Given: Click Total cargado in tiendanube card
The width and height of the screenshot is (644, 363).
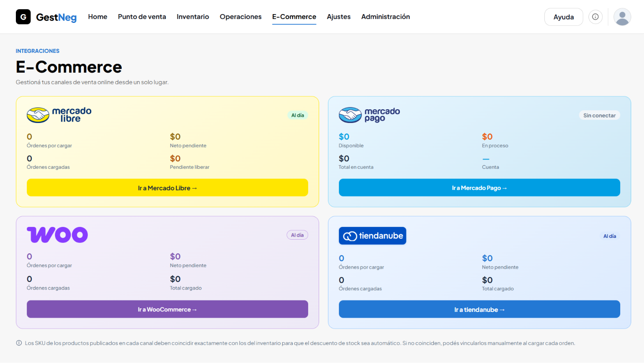Looking at the screenshot, I should [x=498, y=289].
